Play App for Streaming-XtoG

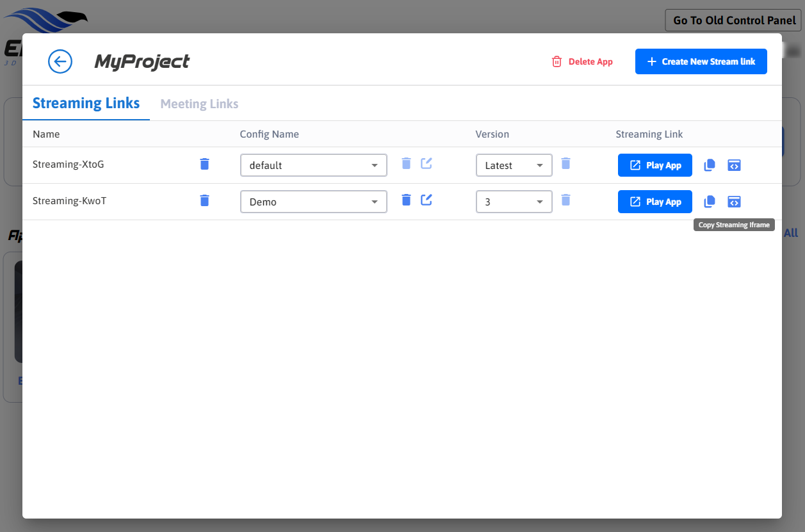coord(655,165)
